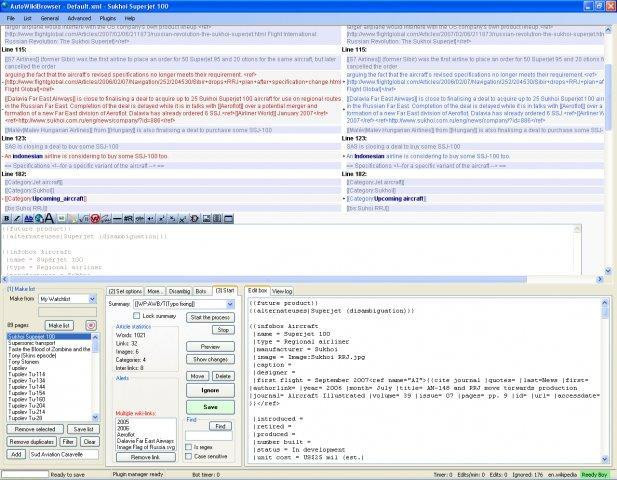Insert media file link icon
The height and width of the screenshot is (480, 617).
click(73, 218)
